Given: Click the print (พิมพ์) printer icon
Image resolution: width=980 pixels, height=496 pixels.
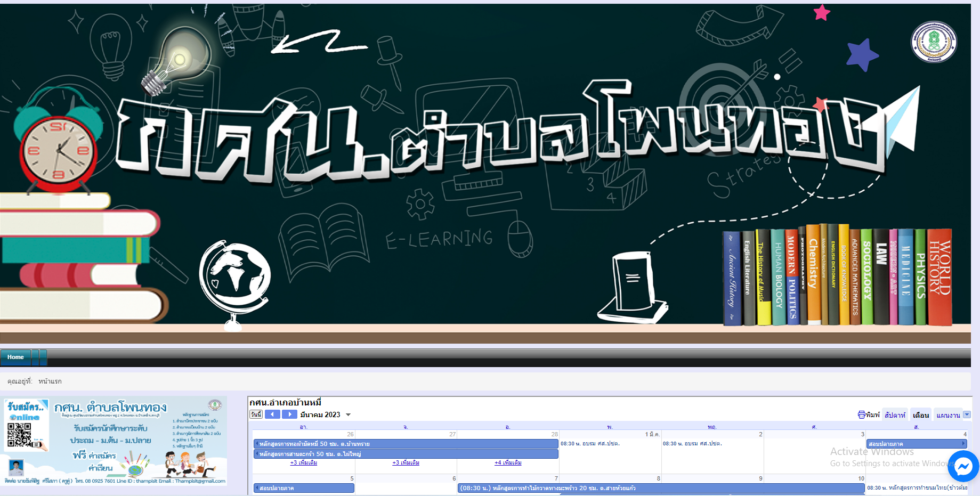Looking at the screenshot, I should [862, 415].
